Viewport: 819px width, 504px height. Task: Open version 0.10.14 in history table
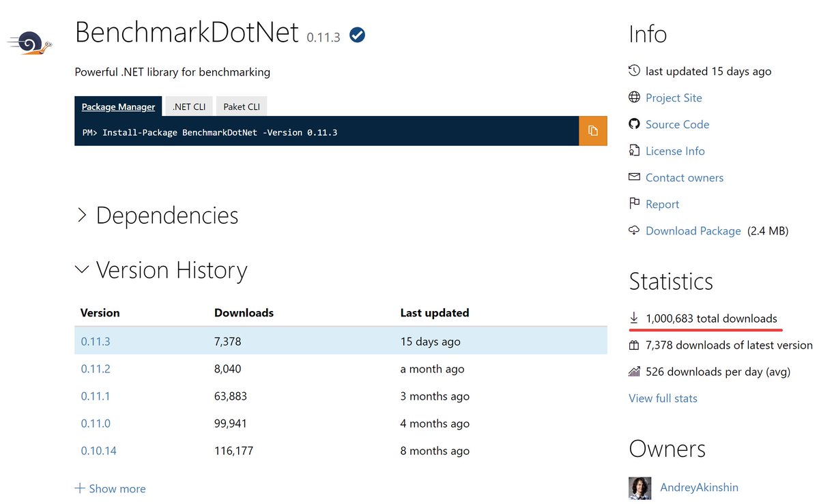[98, 451]
